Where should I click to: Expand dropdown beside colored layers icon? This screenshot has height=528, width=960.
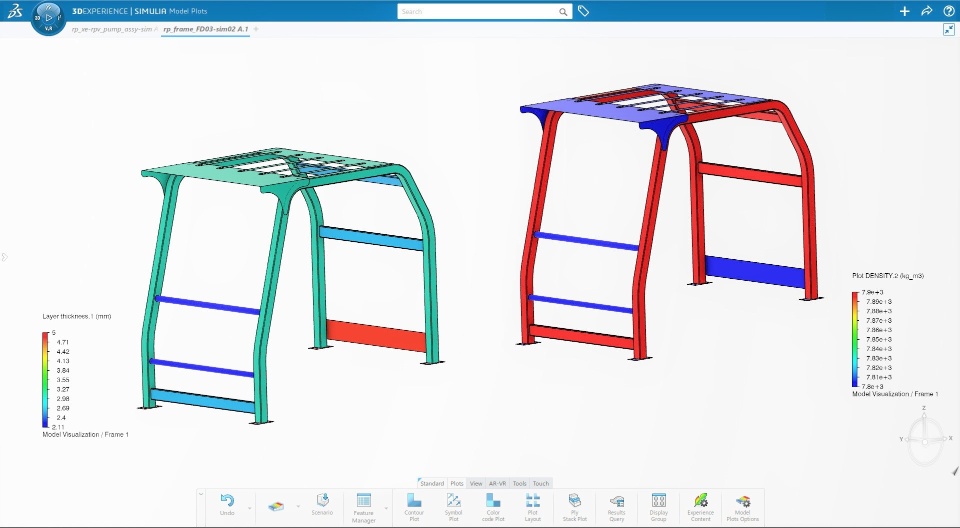(298, 507)
